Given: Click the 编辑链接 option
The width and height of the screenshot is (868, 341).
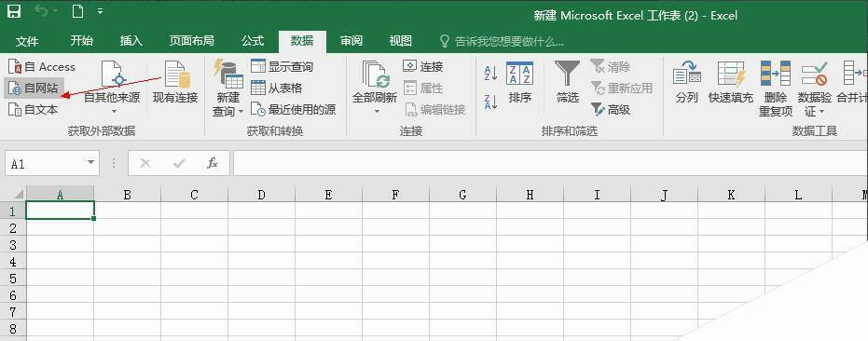Looking at the screenshot, I should (434, 110).
